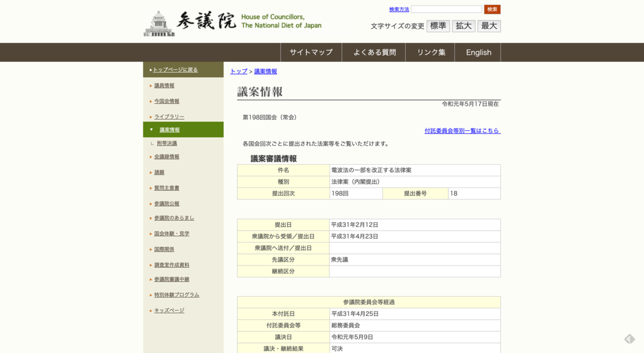644x353 pixels.
Task: Open 質問主意書 in the sidebar
Action: point(167,188)
